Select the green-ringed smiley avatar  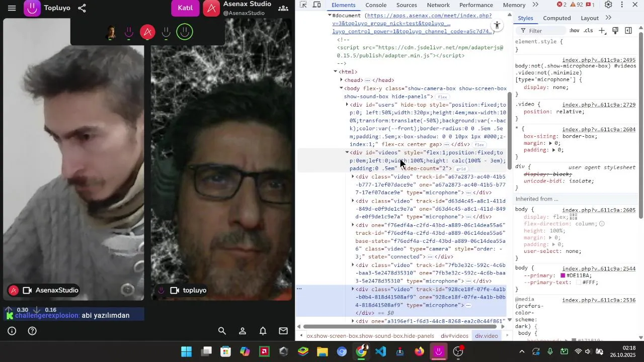click(x=185, y=32)
